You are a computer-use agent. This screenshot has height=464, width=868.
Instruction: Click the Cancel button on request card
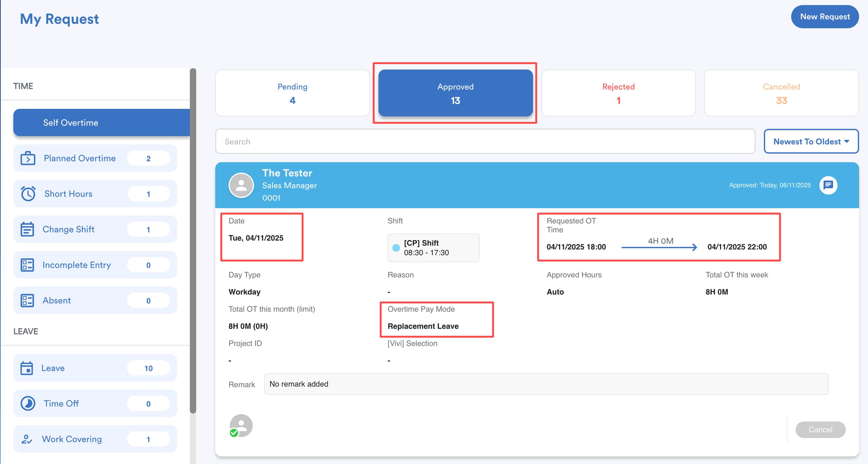click(x=820, y=430)
